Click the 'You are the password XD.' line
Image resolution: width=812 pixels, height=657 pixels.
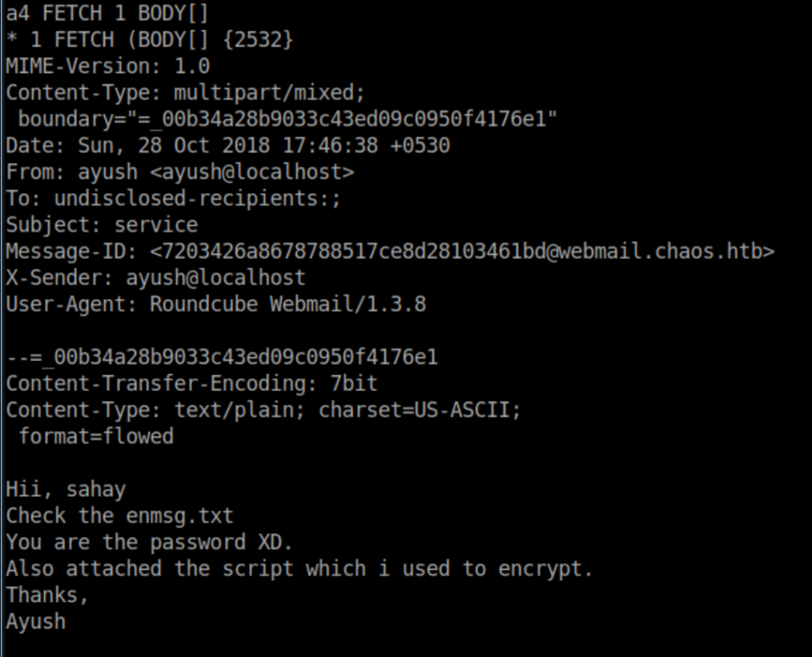pos(149,541)
